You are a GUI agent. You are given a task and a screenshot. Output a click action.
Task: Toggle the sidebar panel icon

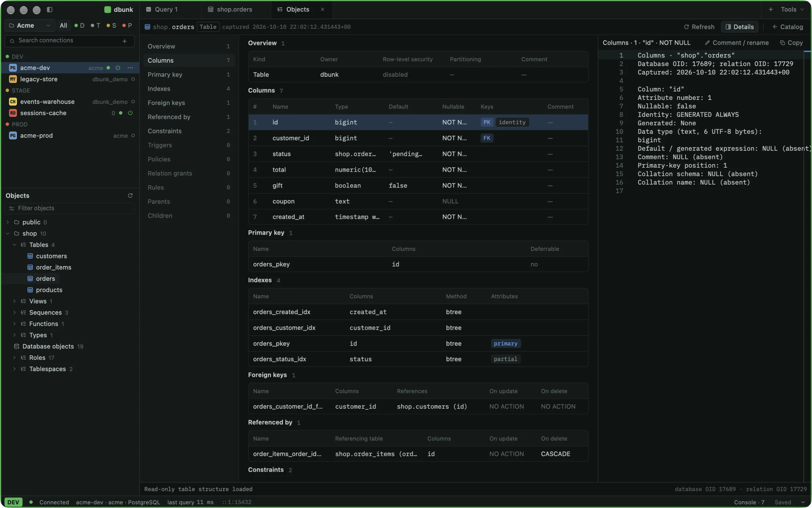pos(49,9)
